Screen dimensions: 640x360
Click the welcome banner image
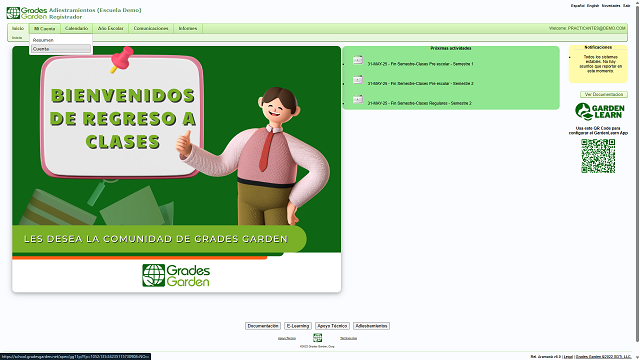(176, 169)
